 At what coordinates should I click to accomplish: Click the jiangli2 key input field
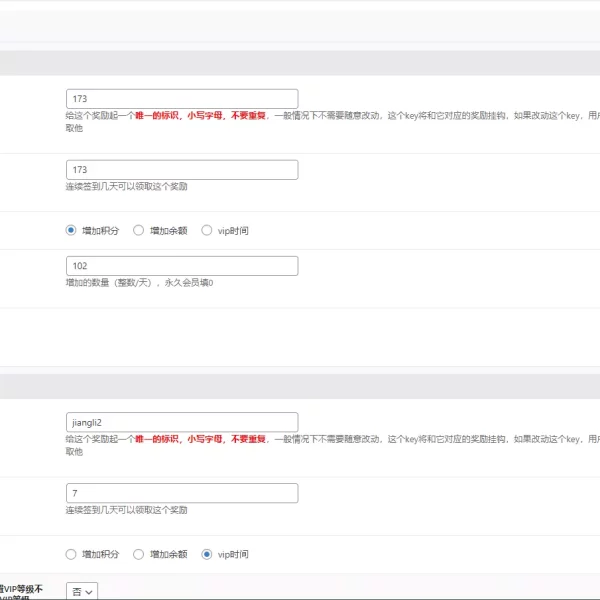click(181, 423)
